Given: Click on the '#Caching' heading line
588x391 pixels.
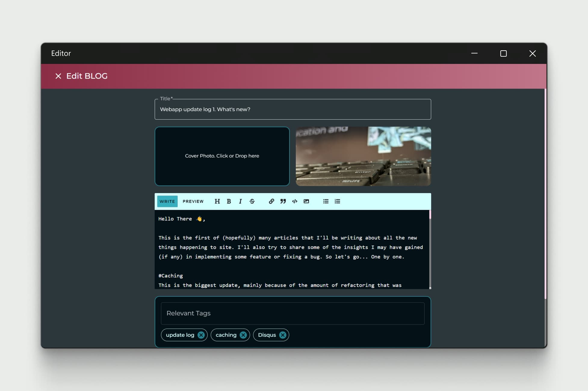Looking at the screenshot, I should tap(171, 276).
